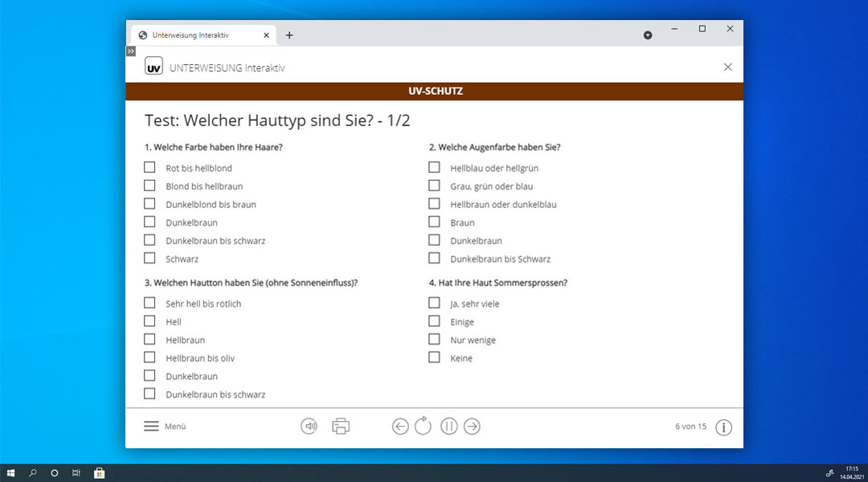This screenshot has height=482, width=868.
Task: Tick Dunkelbraun under skin tone
Action: click(149, 376)
